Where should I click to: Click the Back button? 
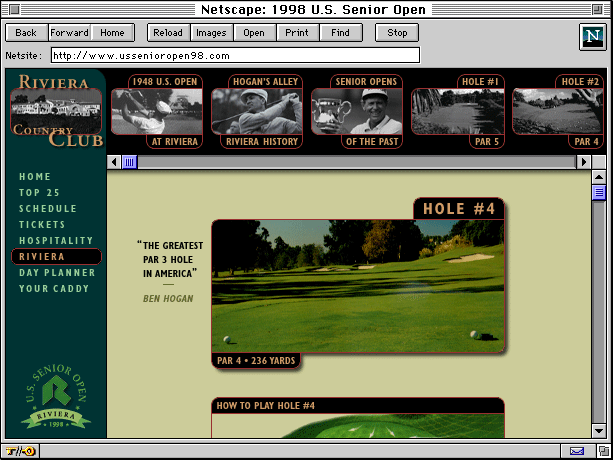[x=27, y=32]
